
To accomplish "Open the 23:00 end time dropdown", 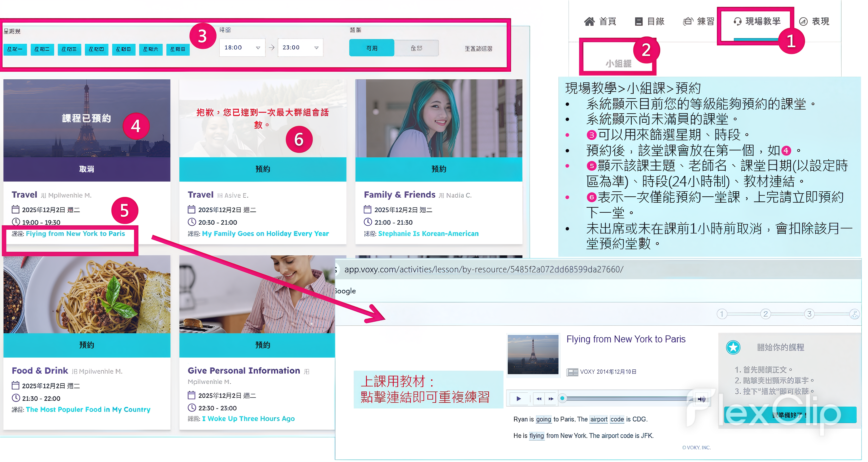I will pos(300,48).
